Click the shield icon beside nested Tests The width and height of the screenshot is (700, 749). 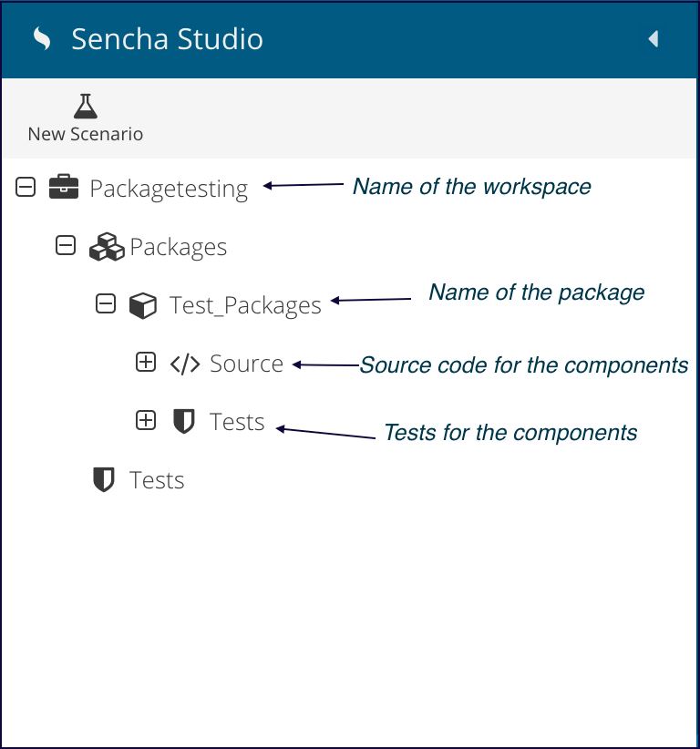point(183,421)
